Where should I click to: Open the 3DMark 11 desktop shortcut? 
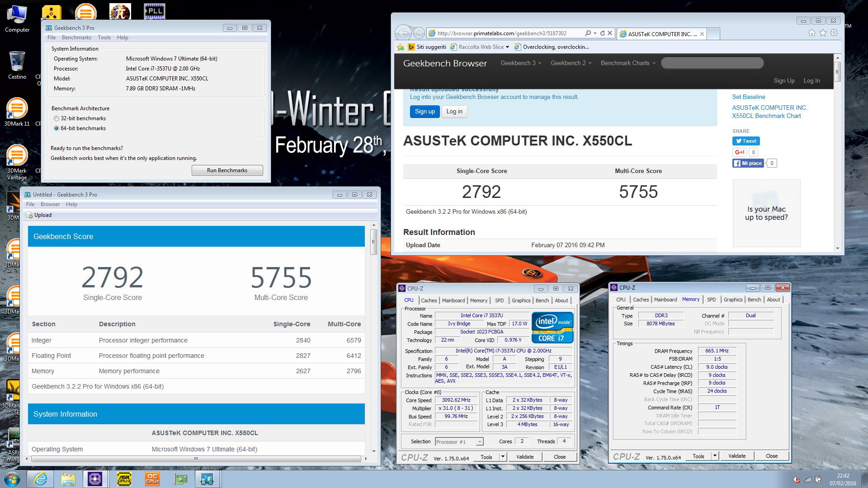click(17, 112)
